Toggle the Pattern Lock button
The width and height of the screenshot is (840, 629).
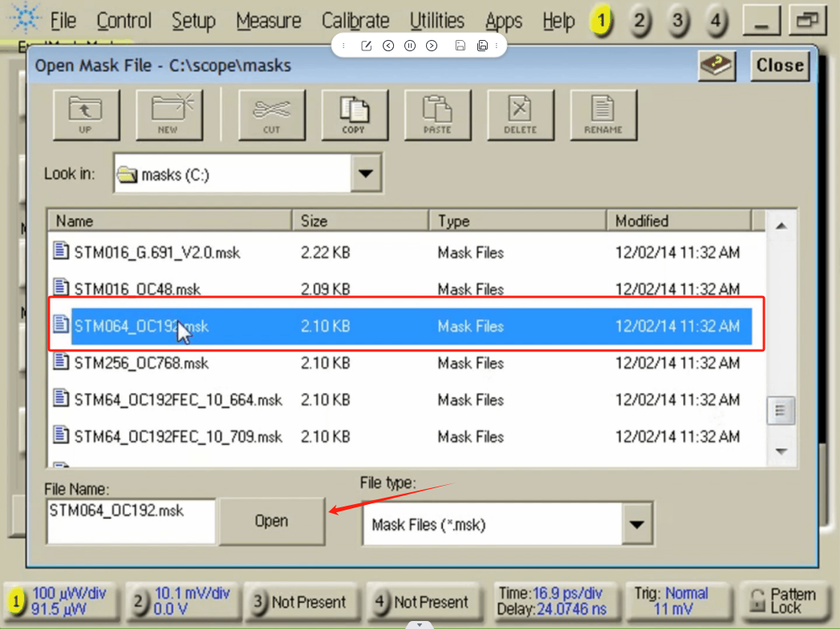click(x=782, y=601)
